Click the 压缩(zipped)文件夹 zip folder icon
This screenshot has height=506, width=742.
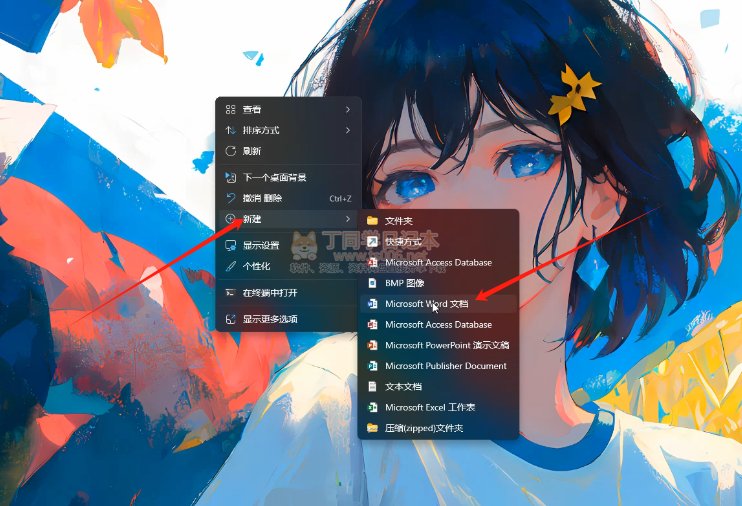(372, 428)
